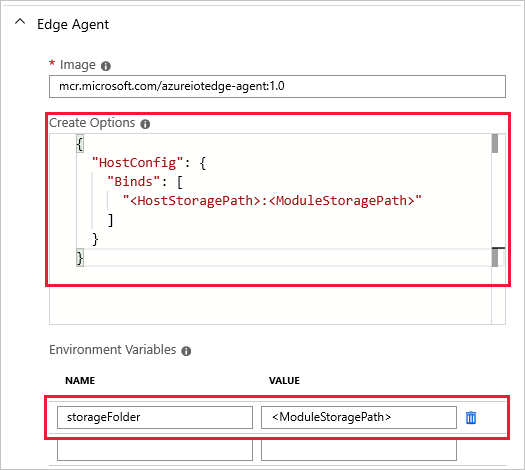Click the Environment Variables info icon
This screenshot has height=470, width=525.
coord(186,351)
